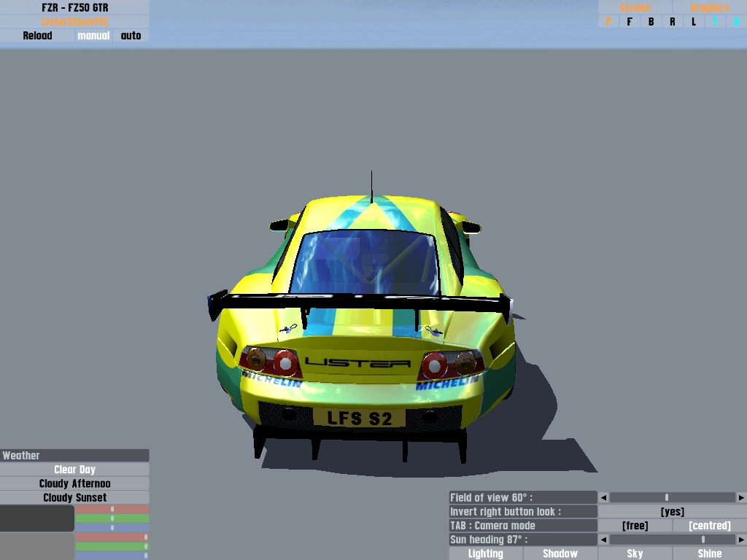Screen dimensions: 747x560
Task: Click the car's rear window
Action: [x=366, y=262]
